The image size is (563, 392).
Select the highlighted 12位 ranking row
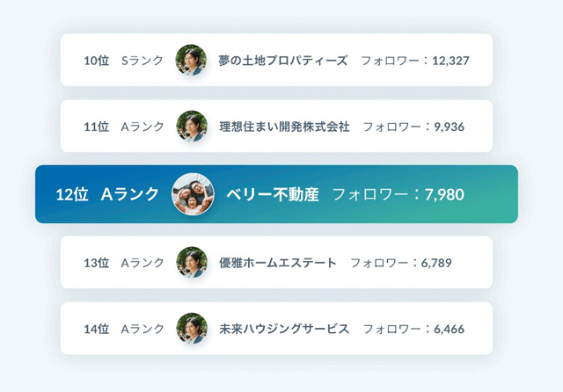[x=276, y=194]
